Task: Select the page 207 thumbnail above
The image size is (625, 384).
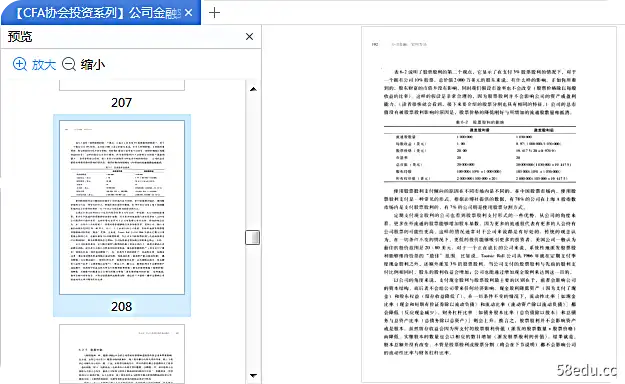Action: point(122,85)
